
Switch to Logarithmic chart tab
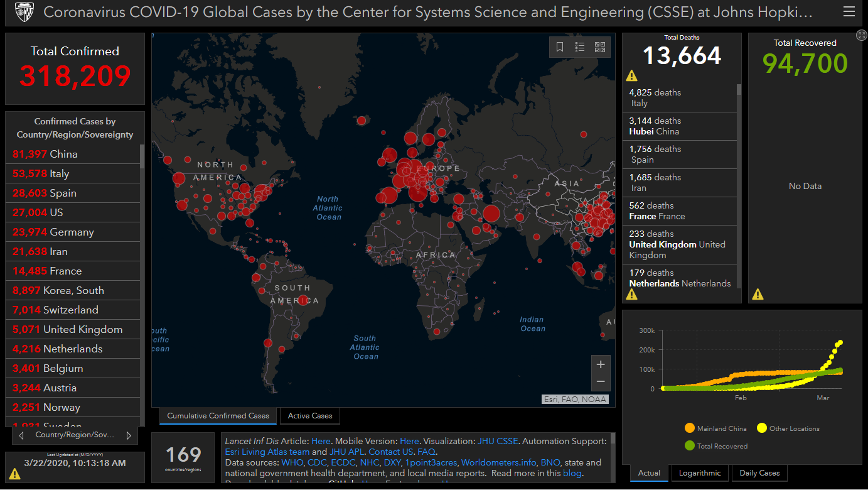point(699,473)
